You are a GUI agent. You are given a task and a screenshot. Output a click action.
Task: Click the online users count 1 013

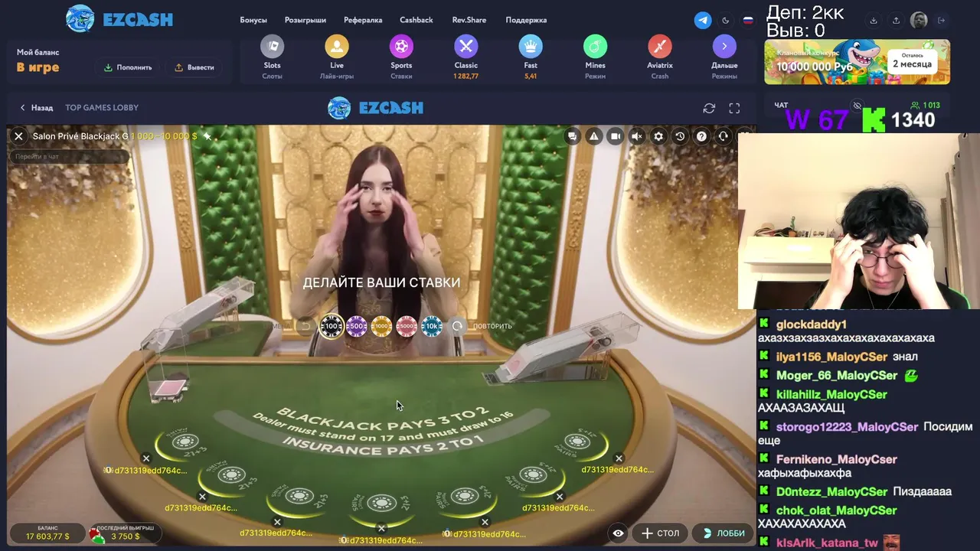(x=926, y=106)
